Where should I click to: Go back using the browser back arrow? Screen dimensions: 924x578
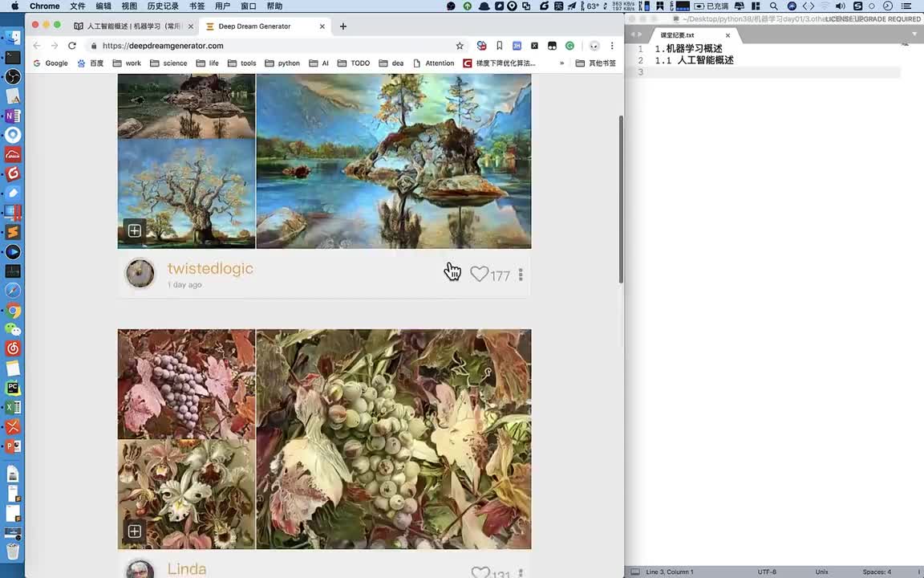coord(37,46)
